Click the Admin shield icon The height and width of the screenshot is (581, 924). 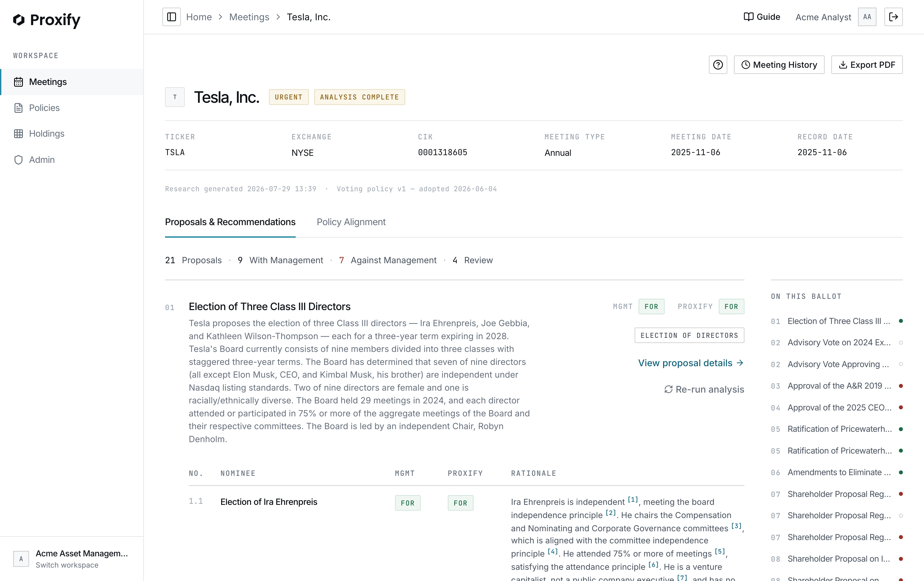(18, 160)
